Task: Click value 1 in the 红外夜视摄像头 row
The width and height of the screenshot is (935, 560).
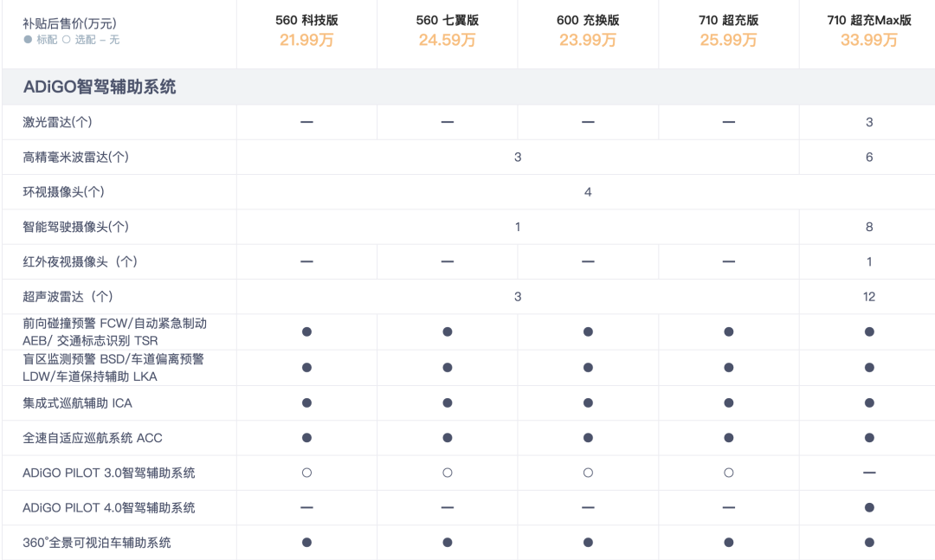Action: [869, 261]
